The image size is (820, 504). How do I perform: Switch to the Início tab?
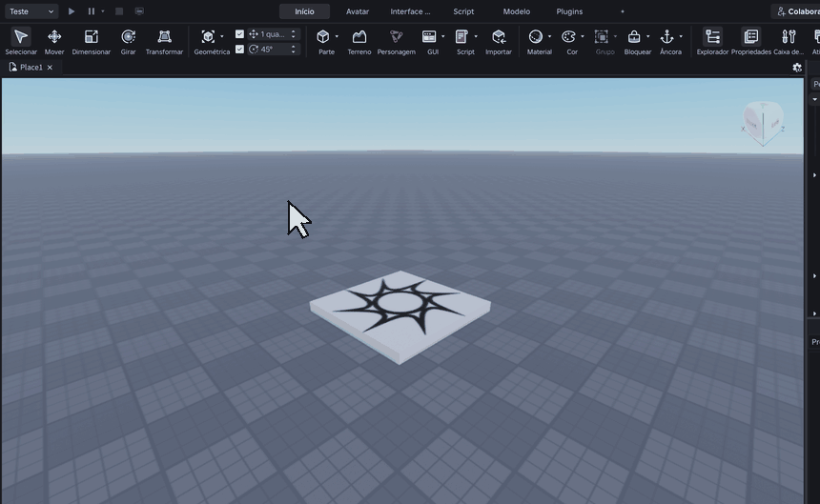click(x=304, y=11)
